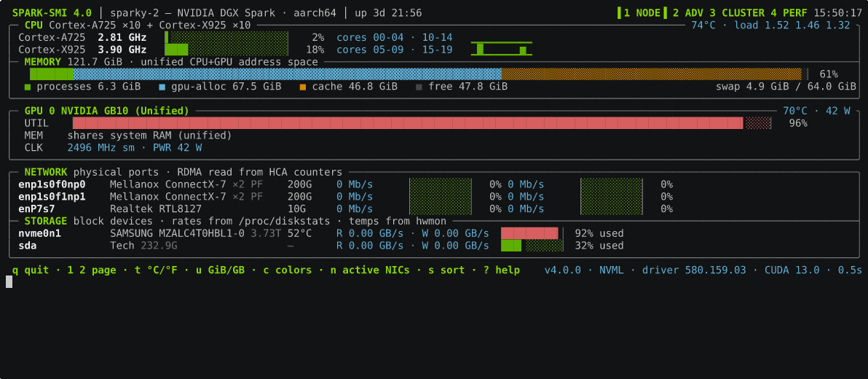Click the SAMSUNG MZALC4T0HBL1-0 model name

pos(177,233)
